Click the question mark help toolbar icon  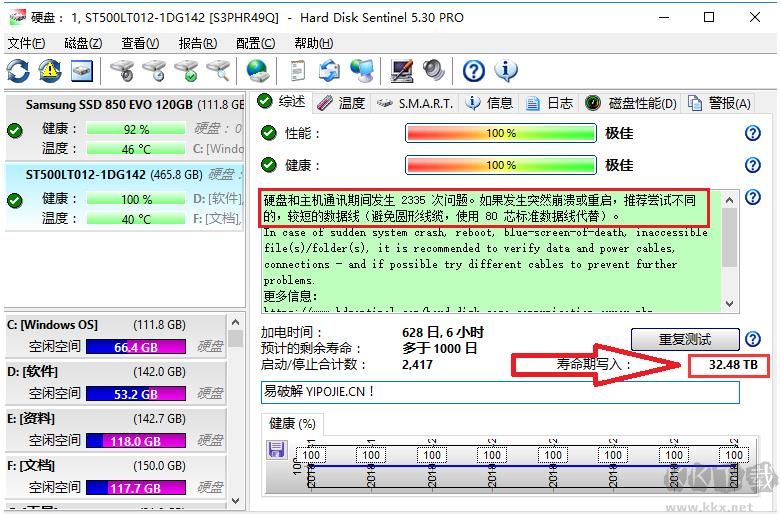point(474,71)
